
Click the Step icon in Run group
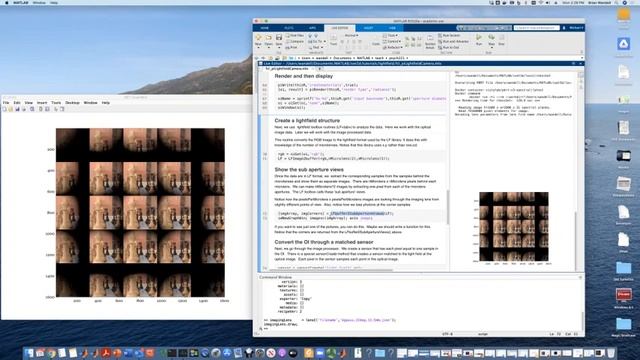tap(491, 37)
